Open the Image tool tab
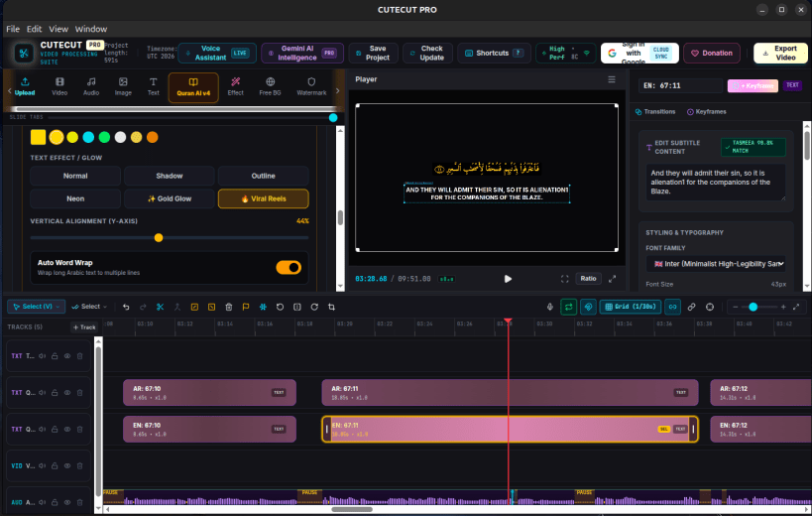 (123, 86)
